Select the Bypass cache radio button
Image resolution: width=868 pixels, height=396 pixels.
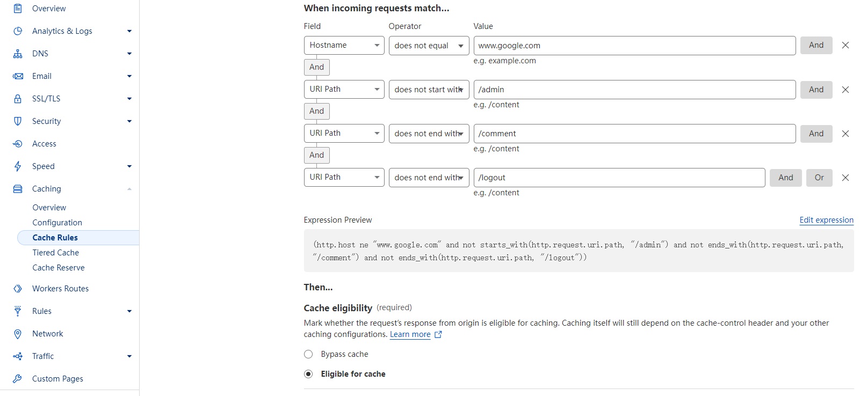pyautogui.click(x=308, y=354)
